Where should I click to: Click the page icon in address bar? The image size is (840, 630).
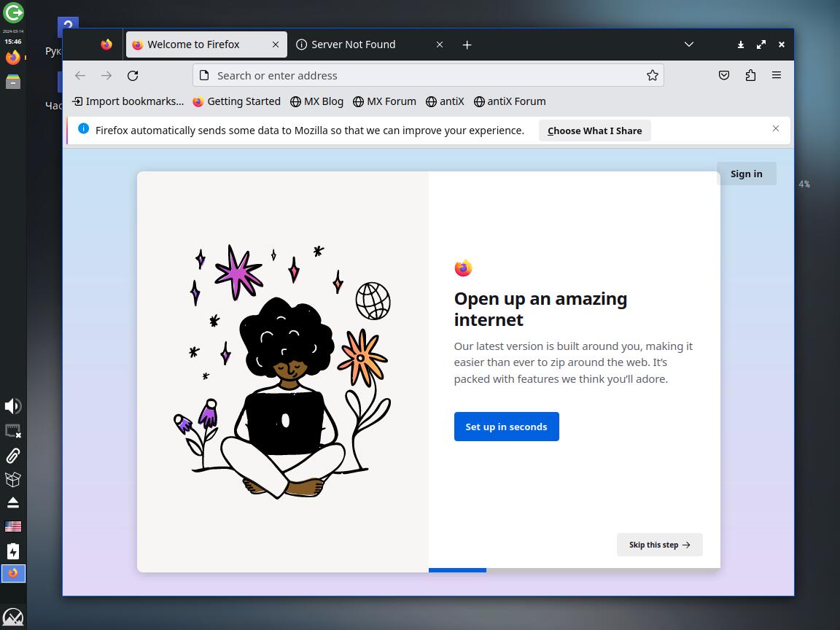tap(204, 76)
